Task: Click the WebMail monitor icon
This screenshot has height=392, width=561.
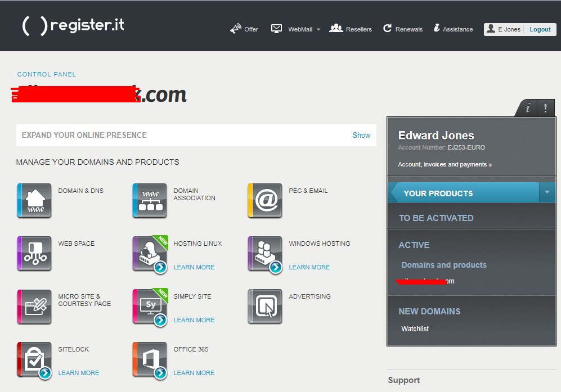Action: click(277, 29)
